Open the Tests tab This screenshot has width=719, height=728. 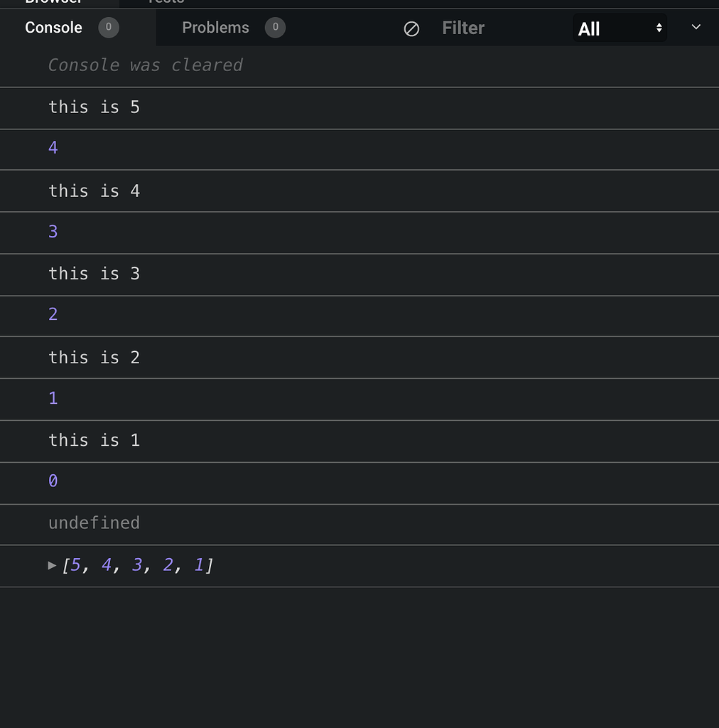165,4
